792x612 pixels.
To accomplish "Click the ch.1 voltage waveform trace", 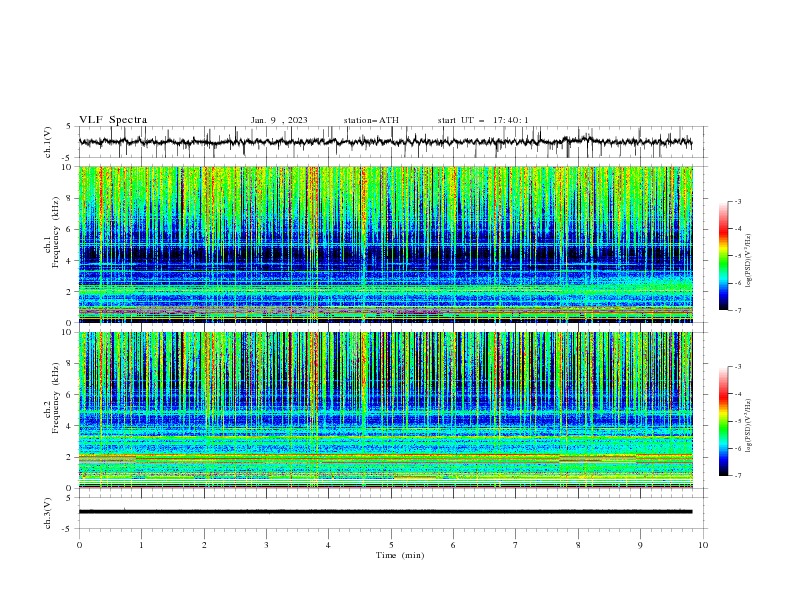I will point(386,142).
